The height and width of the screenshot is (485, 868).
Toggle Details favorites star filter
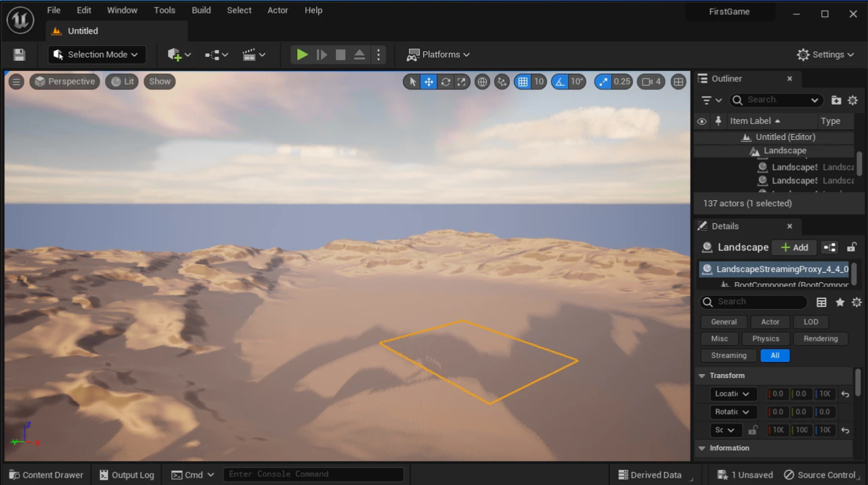click(840, 302)
